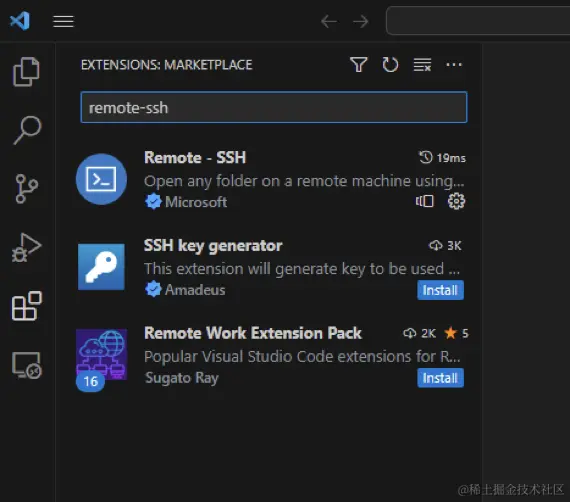
Task: Click Popular Visual Studio Code extensions description
Action: coord(302,357)
